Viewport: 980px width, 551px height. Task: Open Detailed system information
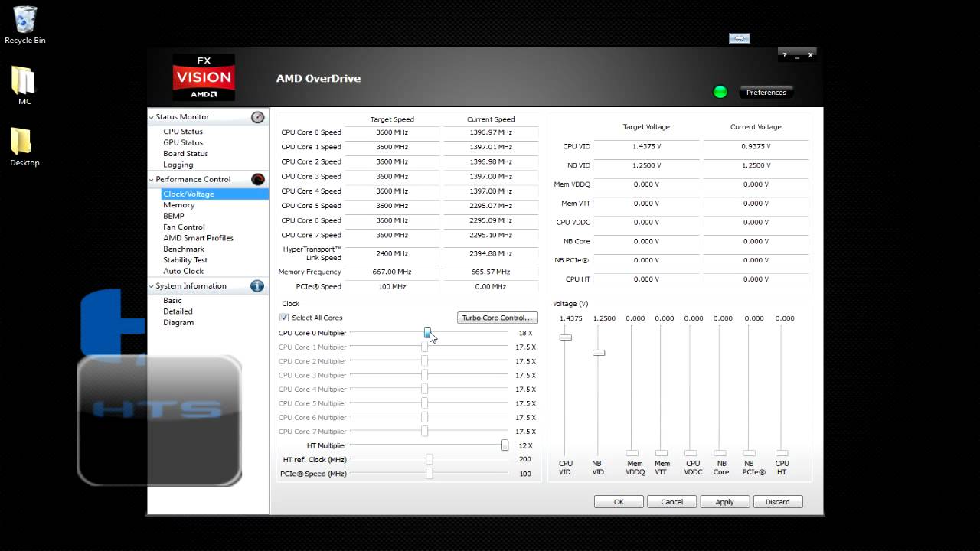click(x=178, y=311)
